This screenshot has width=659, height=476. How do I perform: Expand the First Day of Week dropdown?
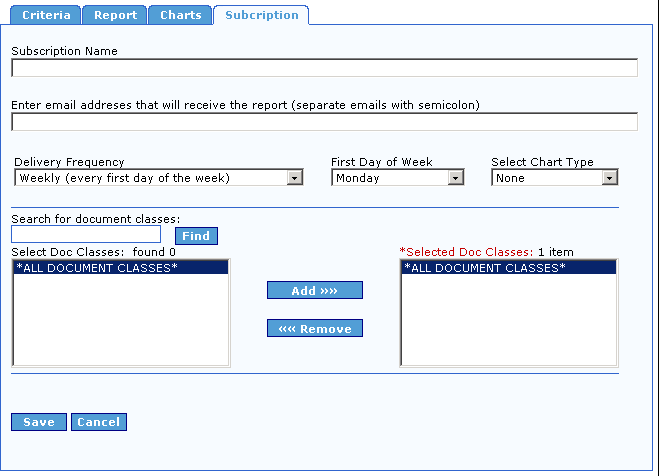[x=398, y=178]
